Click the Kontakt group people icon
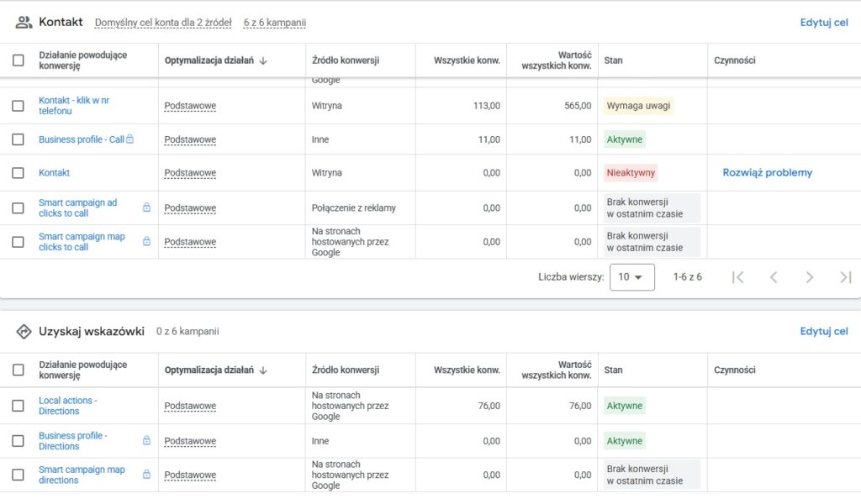Viewport: 861px width, 504px height. click(x=24, y=23)
